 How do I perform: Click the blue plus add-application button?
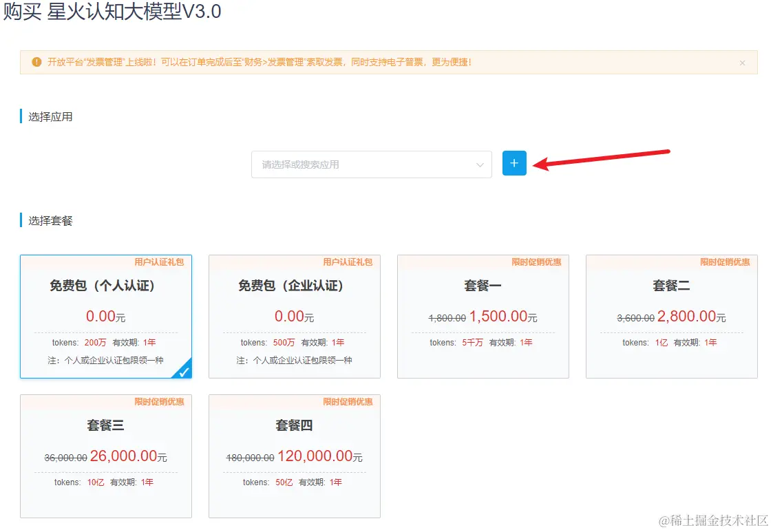click(x=514, y=163)
